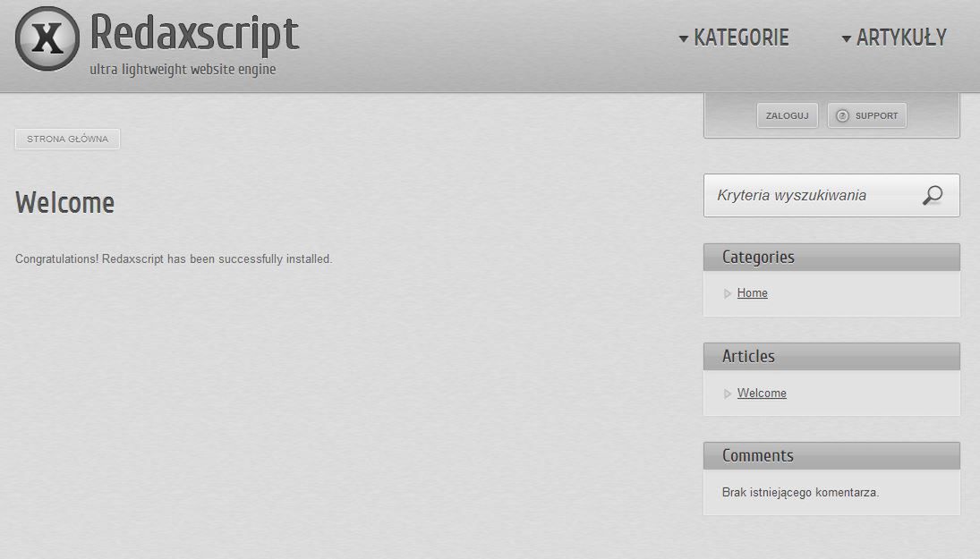Click the Redaxscript X logo icon
Image resolution: width=980 pixels, height=559 pixels.
click(x=47, y=38)
